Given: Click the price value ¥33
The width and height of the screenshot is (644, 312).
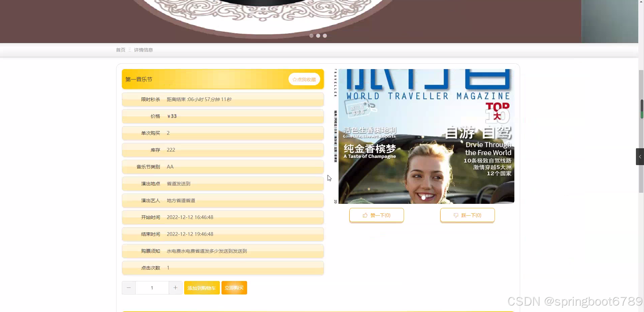Looking at the screenshot, I should pyautogui.click(x=172, y=116).
